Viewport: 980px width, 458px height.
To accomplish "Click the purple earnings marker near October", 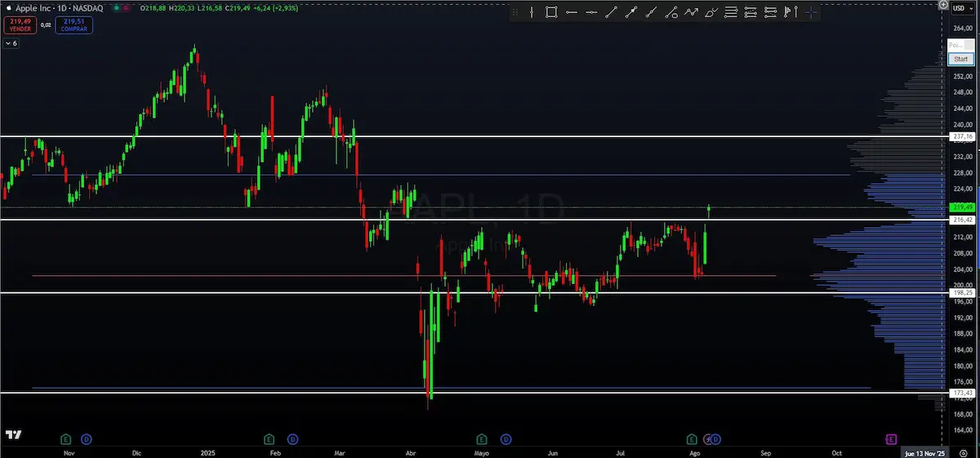I will point(892,439).
